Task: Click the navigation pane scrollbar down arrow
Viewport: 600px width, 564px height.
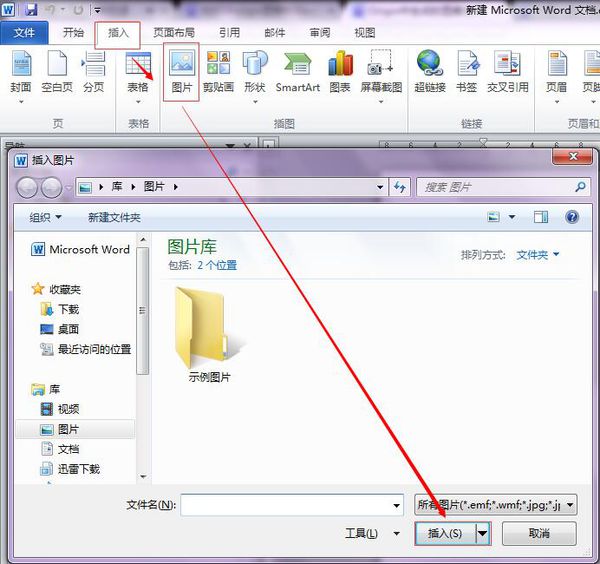Action: coord(143,477)
